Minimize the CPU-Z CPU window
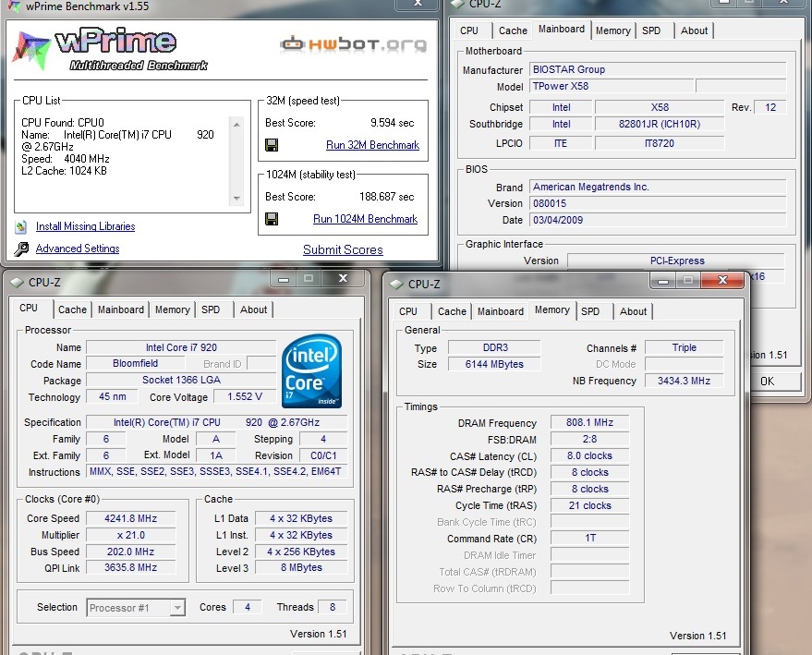Image resolution: width=812 pixels, height=655 pixels. pos(284,279)
